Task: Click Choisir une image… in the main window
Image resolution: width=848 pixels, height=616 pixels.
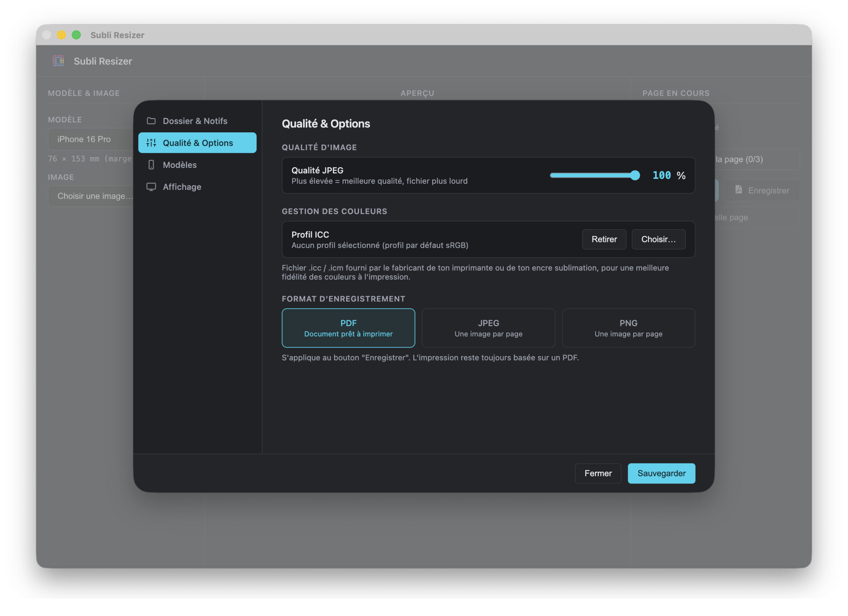Action: 91,196
